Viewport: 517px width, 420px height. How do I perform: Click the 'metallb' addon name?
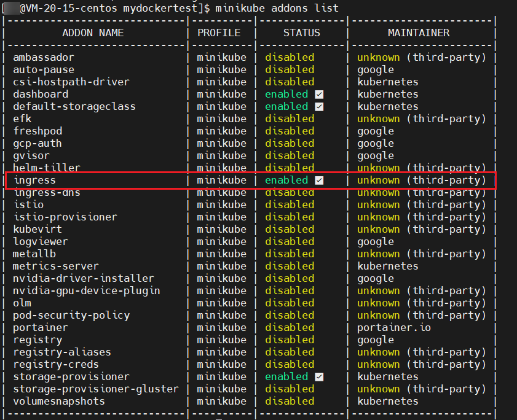(x=34, y=254)
